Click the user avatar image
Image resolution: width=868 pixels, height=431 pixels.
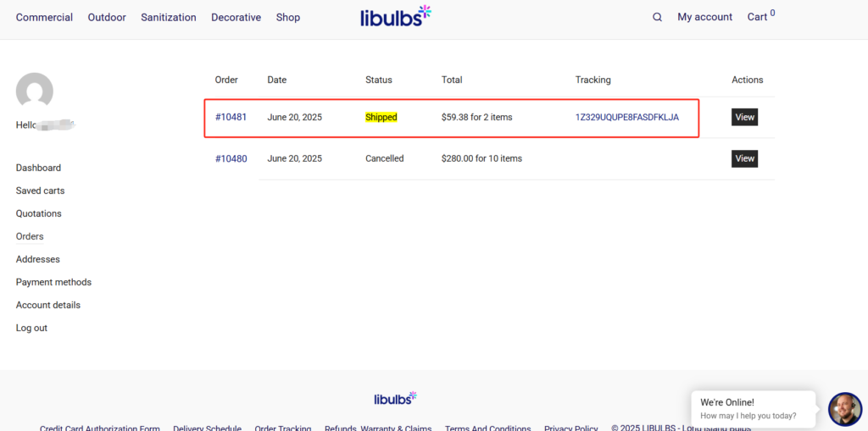[x=35, y=91]
